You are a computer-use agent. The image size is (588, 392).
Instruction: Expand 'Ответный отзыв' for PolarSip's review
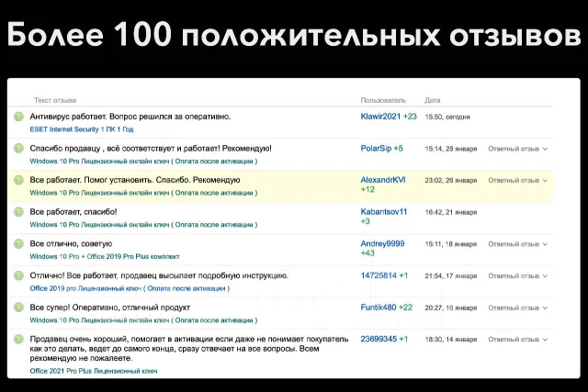click(517, 149)
